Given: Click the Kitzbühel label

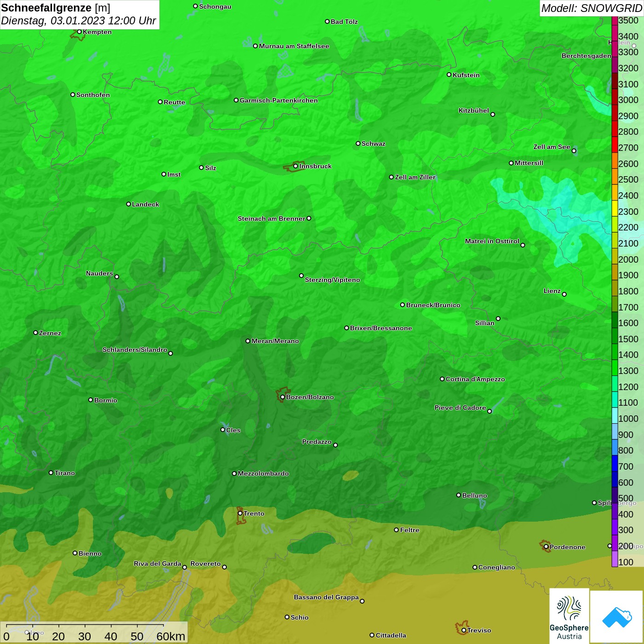Looking at the screenshot, I should (x=474, y=110).
